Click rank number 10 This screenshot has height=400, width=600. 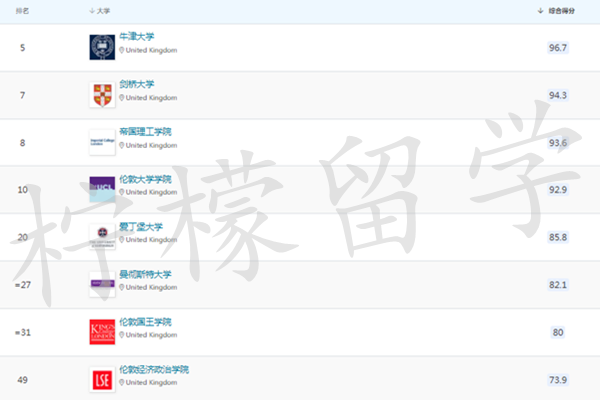pos(23,190)
